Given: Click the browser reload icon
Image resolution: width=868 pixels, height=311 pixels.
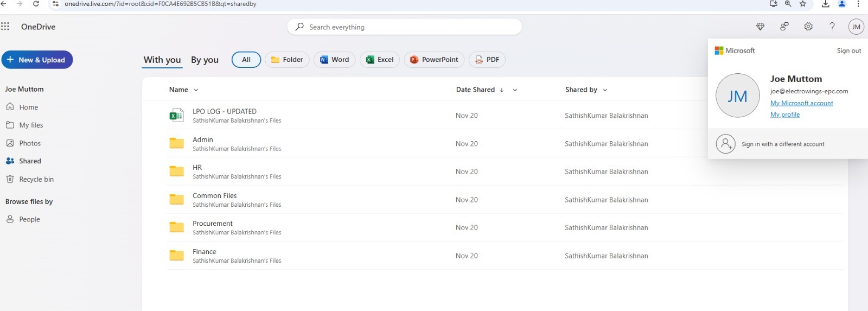Looking at the screenshot, I should tap(36, 4).
